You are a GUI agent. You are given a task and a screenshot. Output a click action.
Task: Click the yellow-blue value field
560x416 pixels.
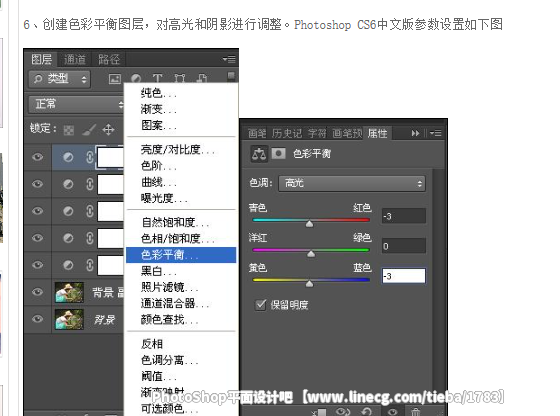pos(404,276)
